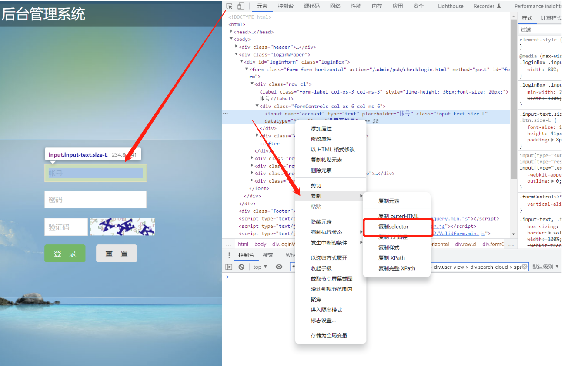Choose 添加属性 in context menu
The width and height of the screenshot is (588, 371).
(331, 129)
